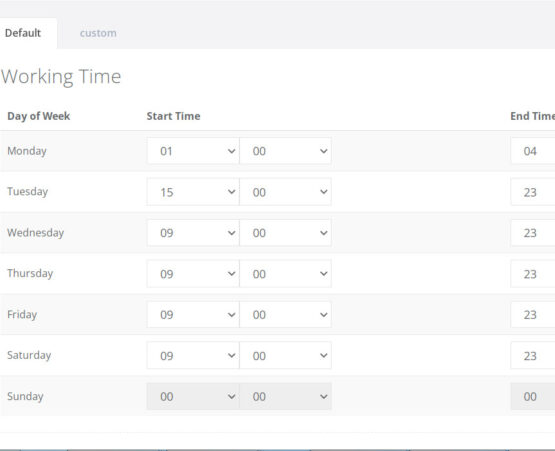The width and height of the screenshot is (555, 451).
Task: Open Tuesday start hour dropdown showing 15
Action: tap(193, 192)
